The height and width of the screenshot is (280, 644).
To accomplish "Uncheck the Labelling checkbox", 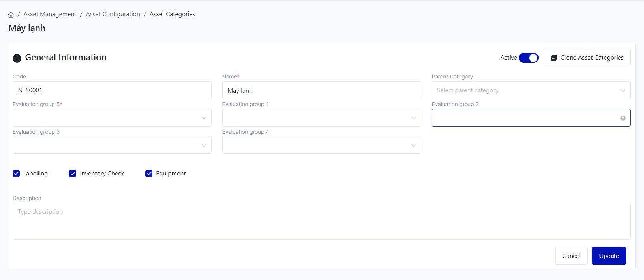I will [16, 174].
